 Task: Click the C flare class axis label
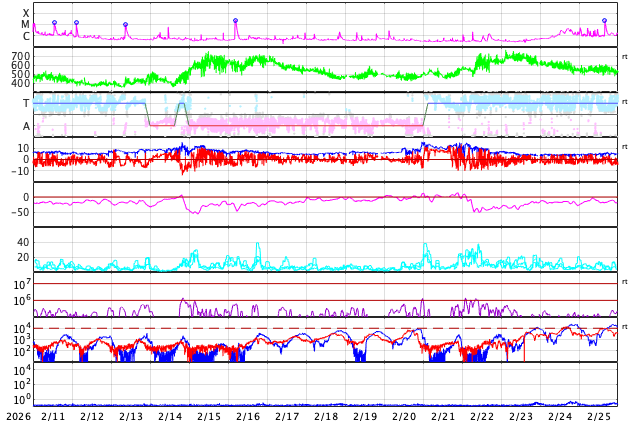pyautogui.click(x=26, y=37)
